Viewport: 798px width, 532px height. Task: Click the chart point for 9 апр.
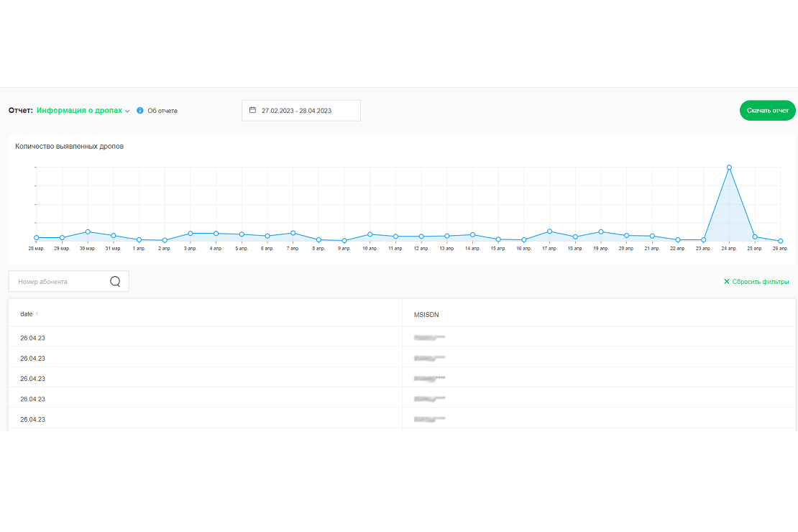(344, 241)
